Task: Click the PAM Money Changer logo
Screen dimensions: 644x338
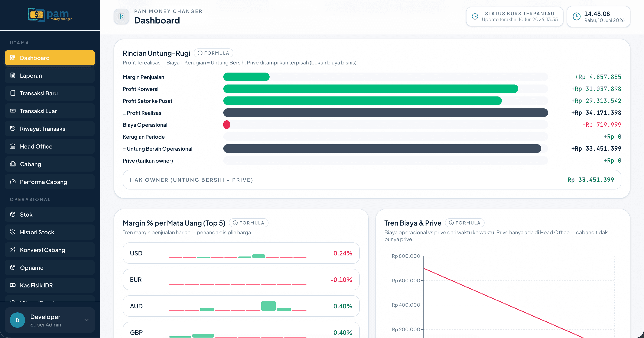Action: [50, 15]
